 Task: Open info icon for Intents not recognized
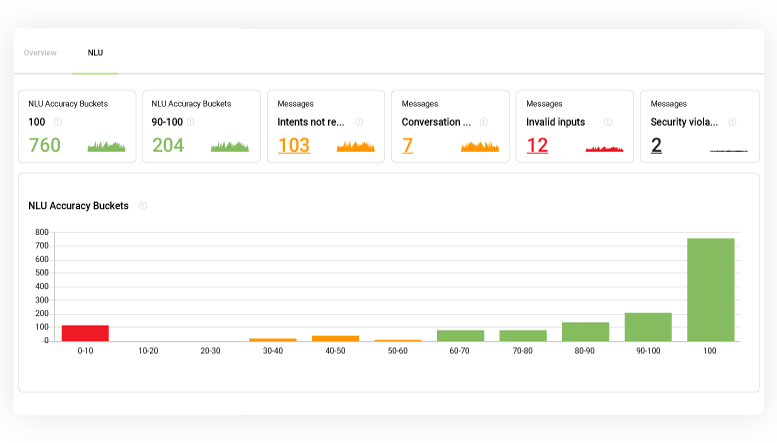[x=359, y=121]
